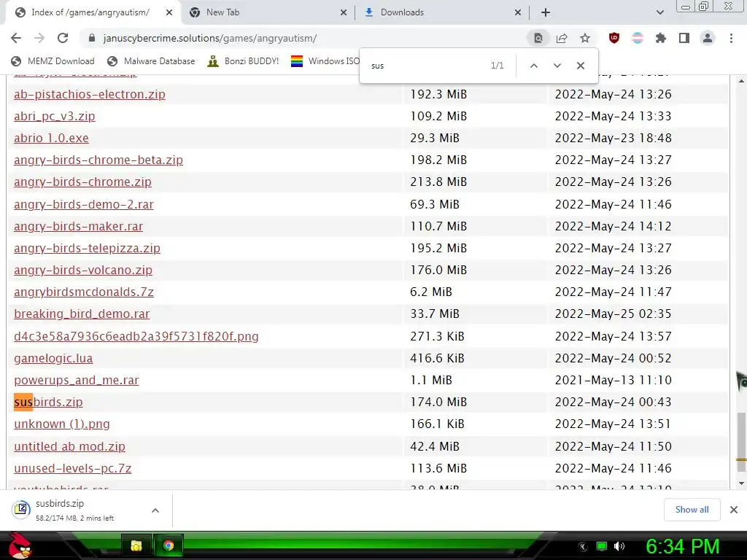Download angry-birds-volcano.zip
This screenshot has width=747, height=560.
tap(83, 270)
